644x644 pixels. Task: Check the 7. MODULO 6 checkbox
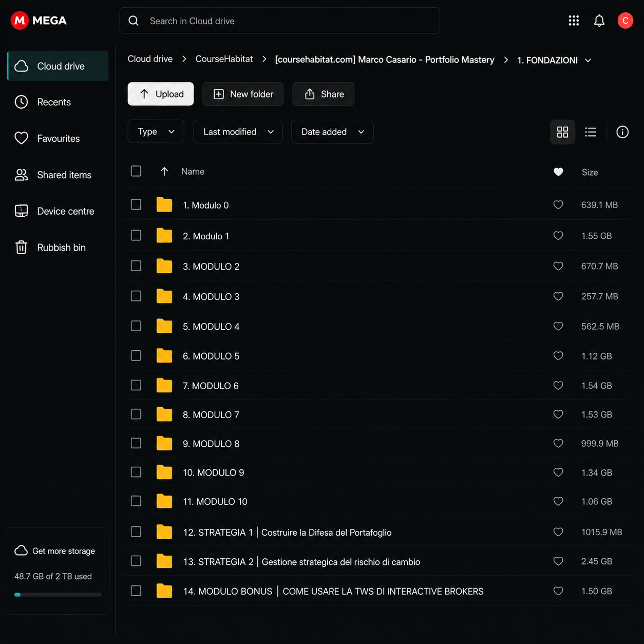(x=136, y=385)
